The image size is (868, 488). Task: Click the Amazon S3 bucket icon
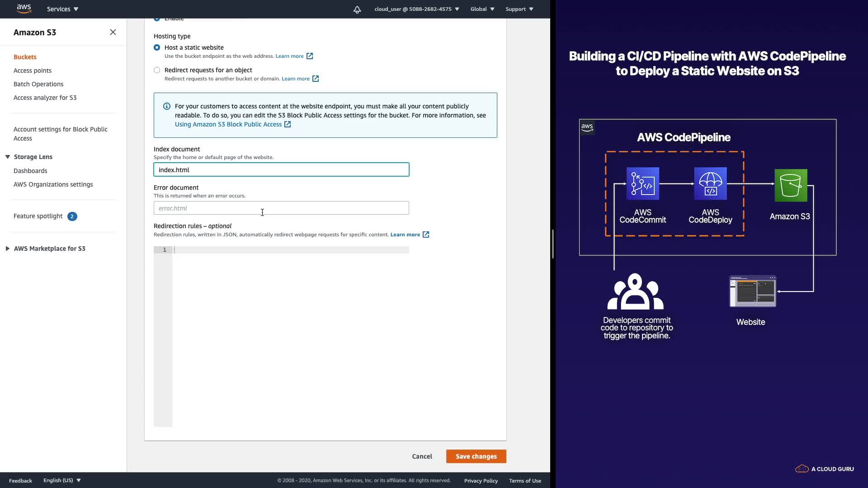(790, 185)
